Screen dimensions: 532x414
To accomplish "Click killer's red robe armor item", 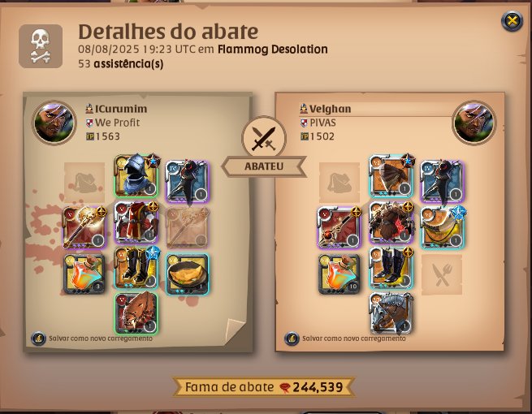I will [136, 223].
